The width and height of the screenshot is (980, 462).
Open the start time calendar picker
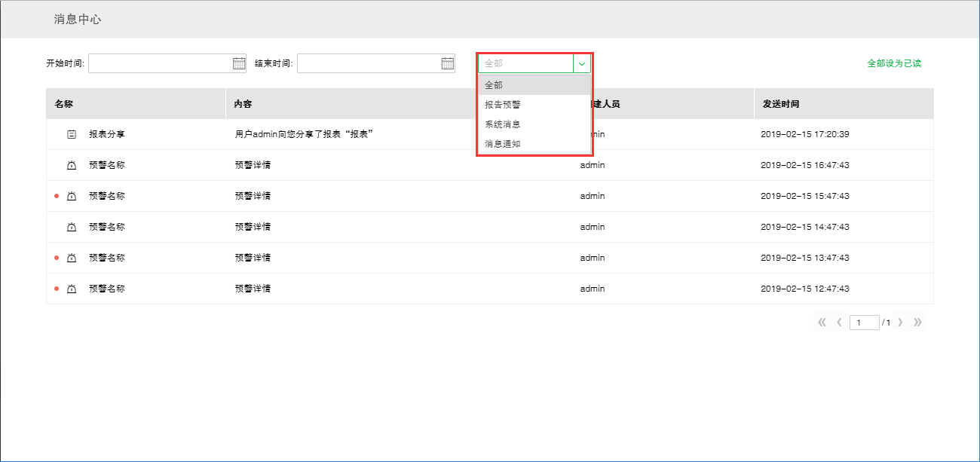click(x=239, y=63)
